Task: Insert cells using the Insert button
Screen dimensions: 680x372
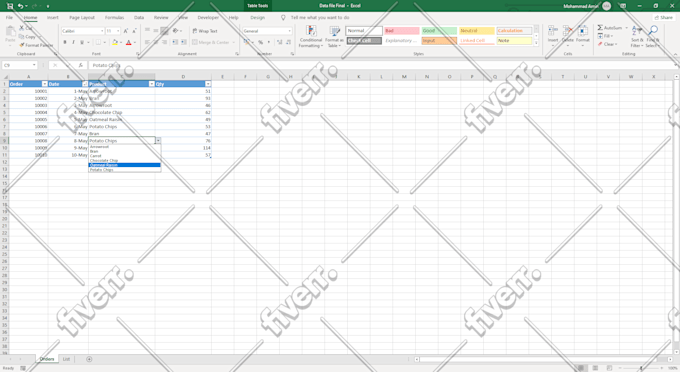Action: tap(553, 35)
